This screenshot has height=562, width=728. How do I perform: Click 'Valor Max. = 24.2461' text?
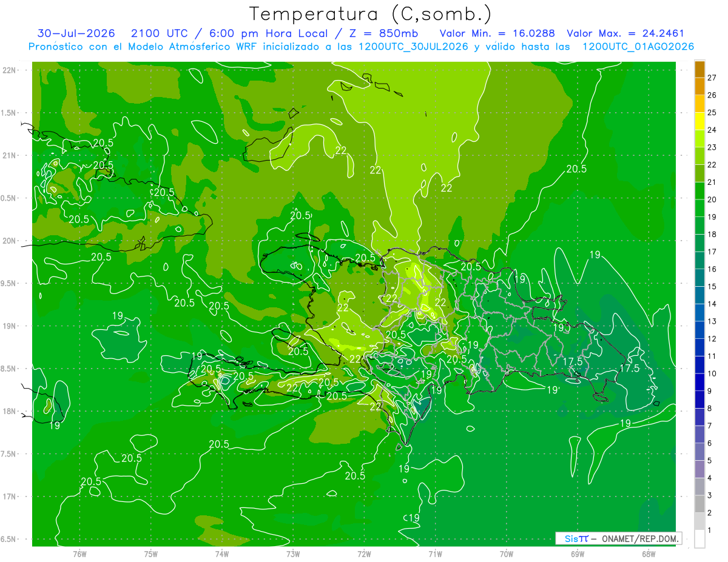coord(625,33)
